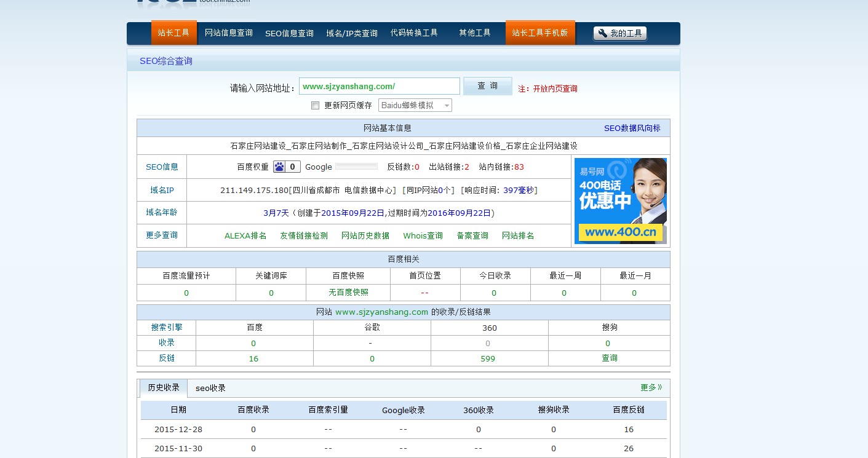Click the ALEXA排名 link
The height and width of the screenshot is (458, 868).
click(x=245, y=235)
